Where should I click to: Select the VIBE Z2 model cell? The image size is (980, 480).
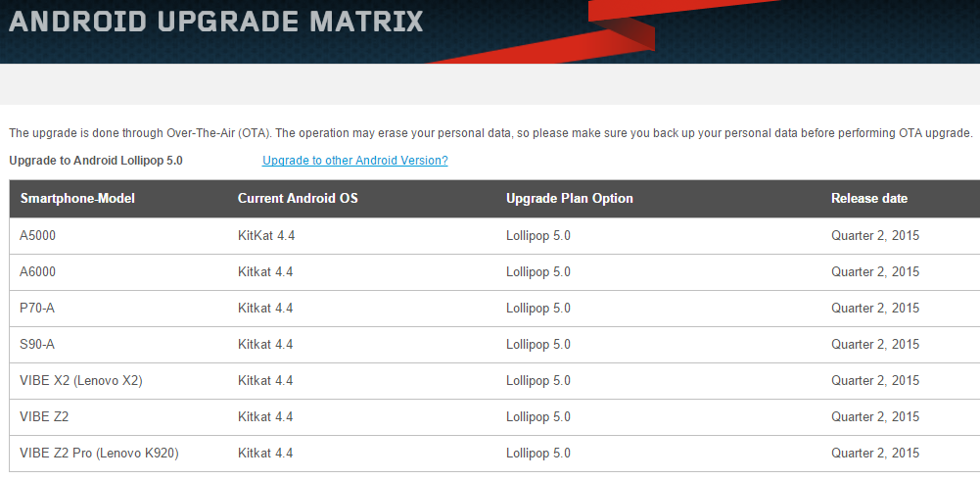[x=44, y=417]
